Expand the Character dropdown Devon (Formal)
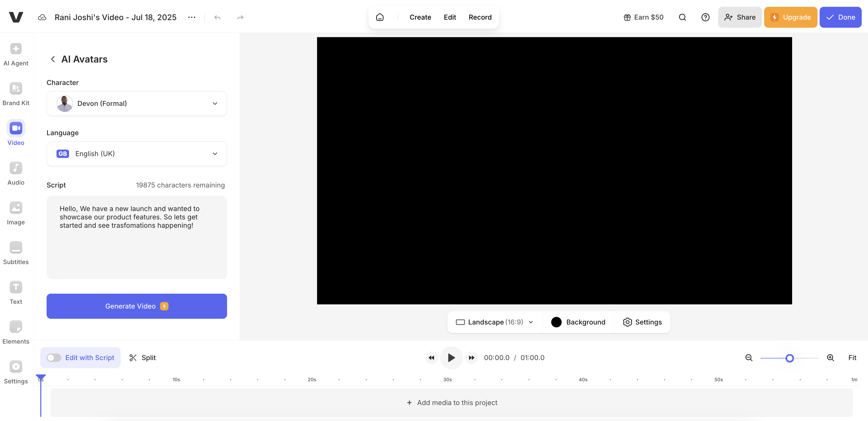868x421 pixels. pos(137,103)
